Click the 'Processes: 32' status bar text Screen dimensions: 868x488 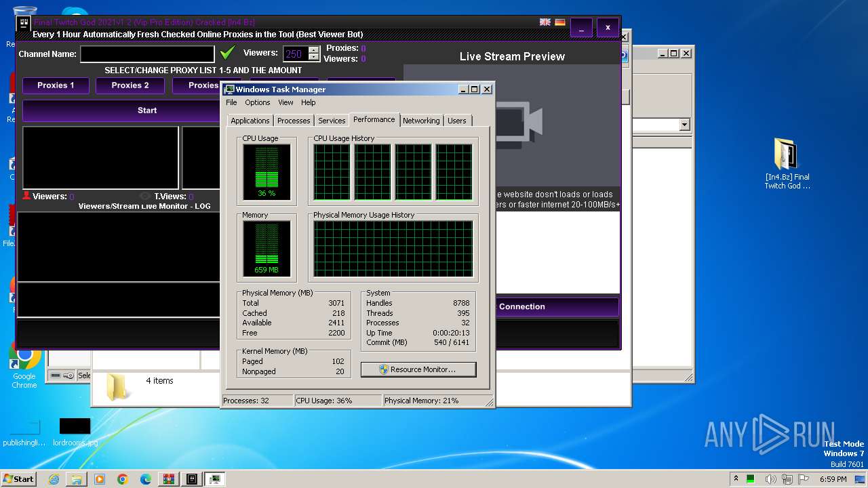[246, 401]
